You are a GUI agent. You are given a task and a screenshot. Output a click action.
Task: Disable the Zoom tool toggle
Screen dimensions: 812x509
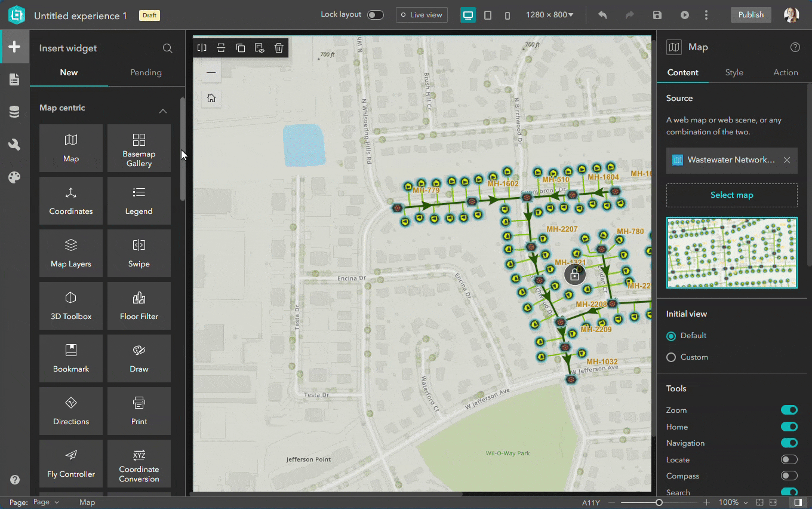[x=789, y=410]
